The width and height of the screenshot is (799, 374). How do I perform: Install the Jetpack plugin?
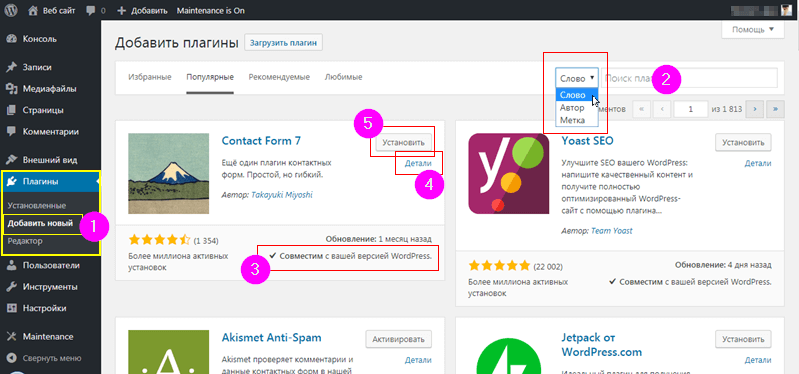tap(743, 339)
